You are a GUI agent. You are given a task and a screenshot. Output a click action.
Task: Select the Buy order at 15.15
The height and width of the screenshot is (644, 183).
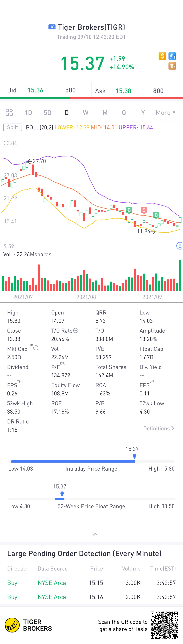pos(91,583)
